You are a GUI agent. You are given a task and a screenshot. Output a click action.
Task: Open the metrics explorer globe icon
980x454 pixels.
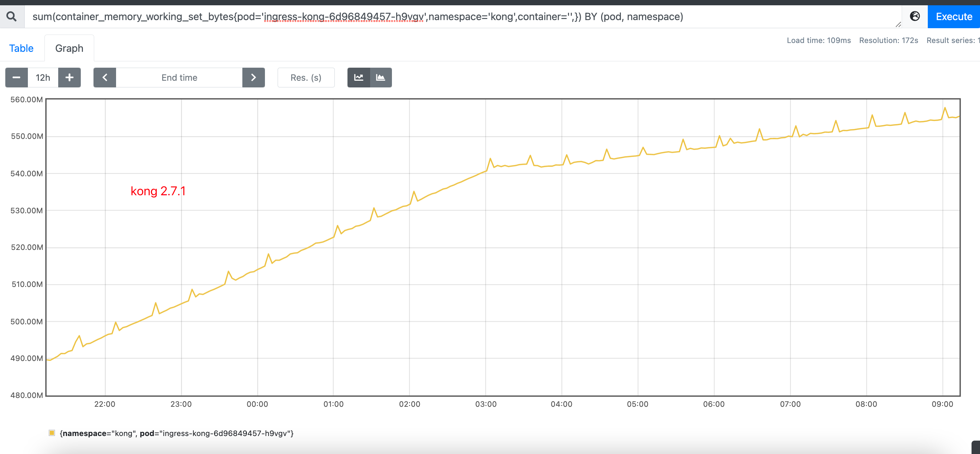pyautogui.click(x=915, y=16)
